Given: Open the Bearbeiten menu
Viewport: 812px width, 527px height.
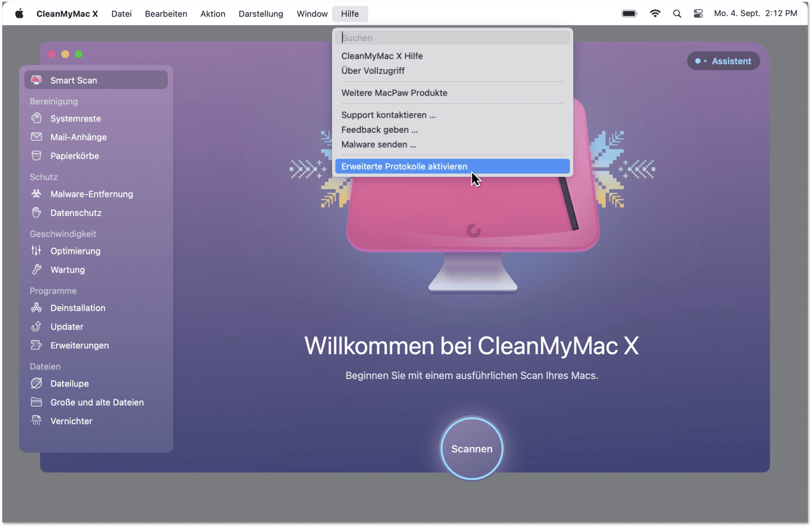Looking at the screenshot, I should (x=166, y=14).
